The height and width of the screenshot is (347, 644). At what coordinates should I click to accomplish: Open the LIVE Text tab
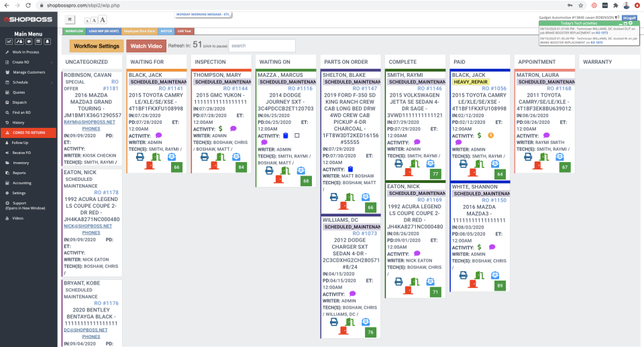click(x=184, y=31)
